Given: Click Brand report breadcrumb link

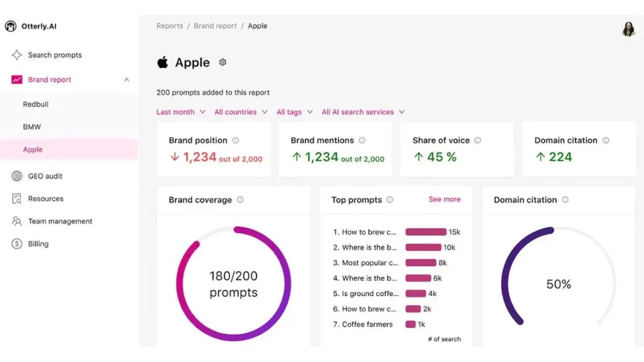Looking at the screenshot, I should (215, 26).
